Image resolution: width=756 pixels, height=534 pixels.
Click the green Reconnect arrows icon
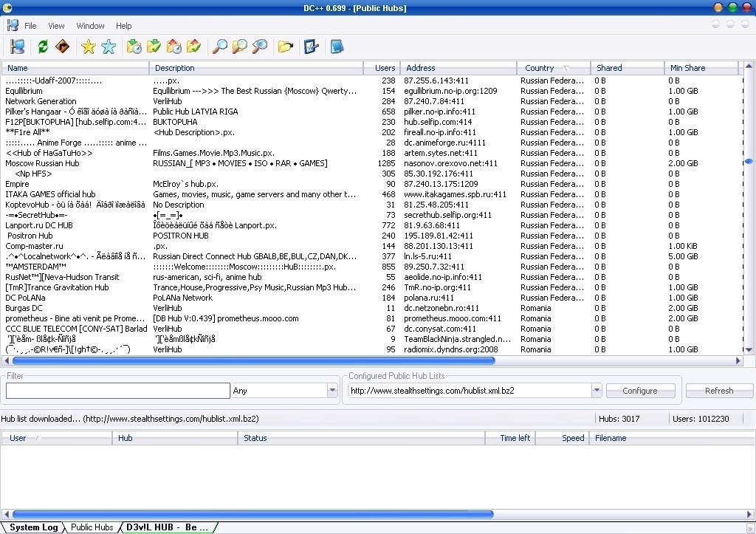click(43, 47)
